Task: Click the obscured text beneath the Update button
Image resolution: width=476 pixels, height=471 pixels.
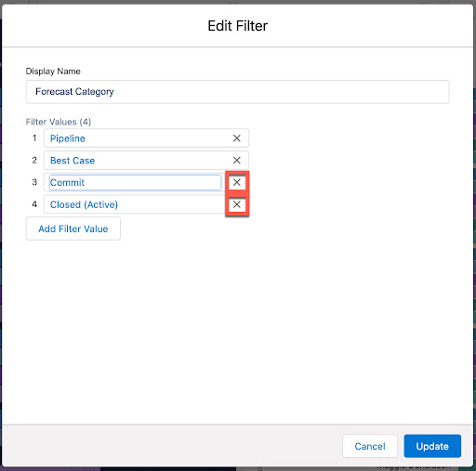Action: click(x=414, y=466)
